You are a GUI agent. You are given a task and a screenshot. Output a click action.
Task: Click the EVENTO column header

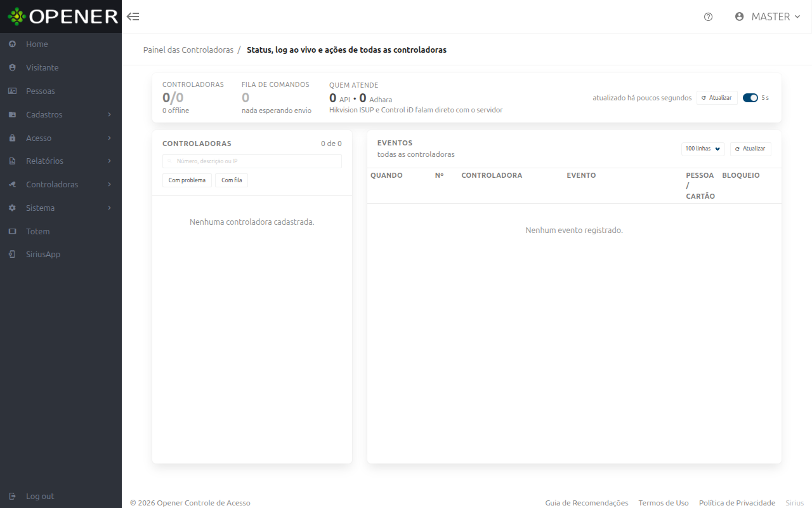pos(581,175)
